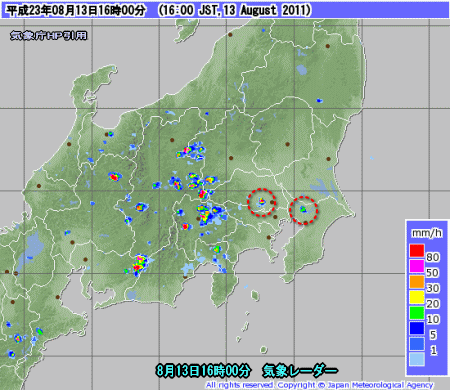Screen dimensions: 450x390
Task: Choose the bright green legend swatch
Action: click(x=417, y=313)
